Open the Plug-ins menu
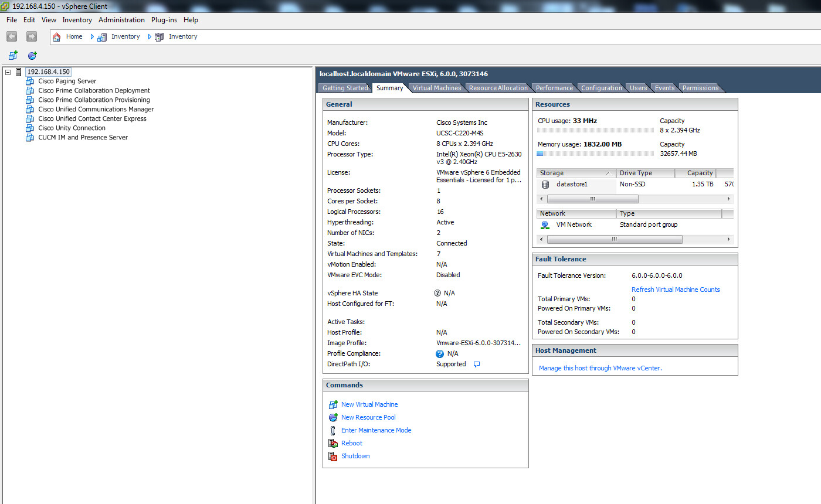 [164, 19]
